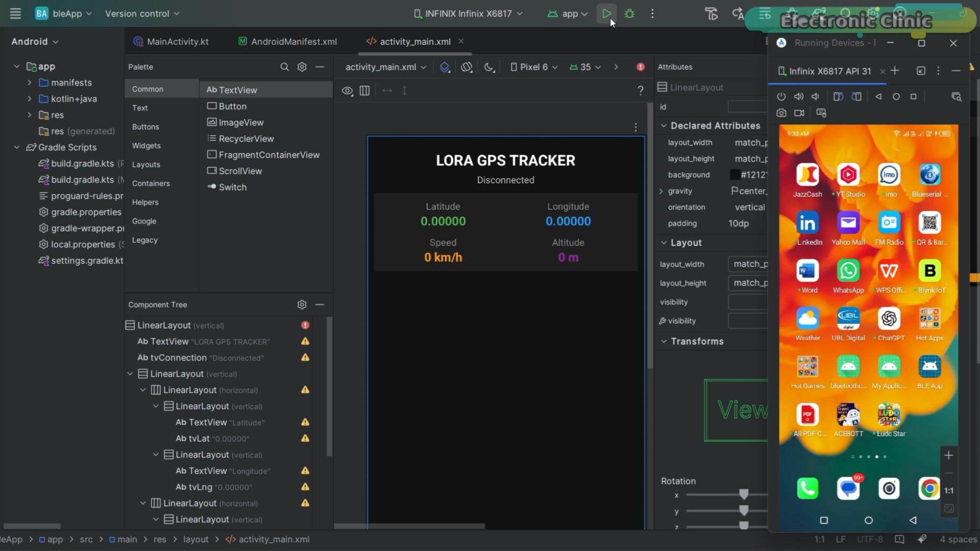Click phone Home navigation button

868,520
